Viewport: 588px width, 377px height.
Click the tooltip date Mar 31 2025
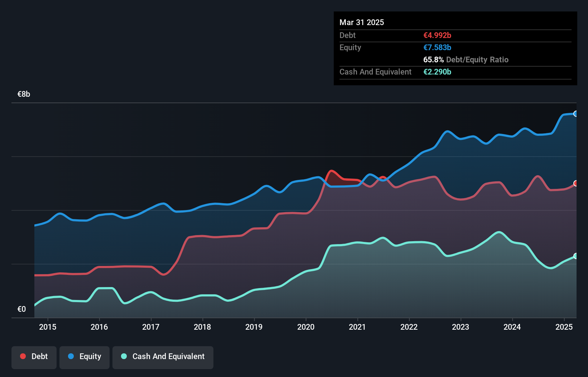point(362,22)
